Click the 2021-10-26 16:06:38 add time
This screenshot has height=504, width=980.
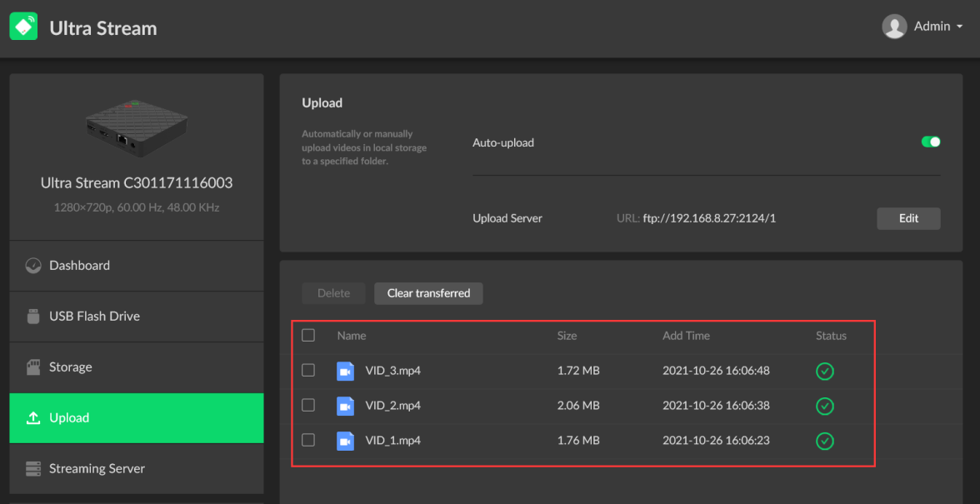point(717,406)
